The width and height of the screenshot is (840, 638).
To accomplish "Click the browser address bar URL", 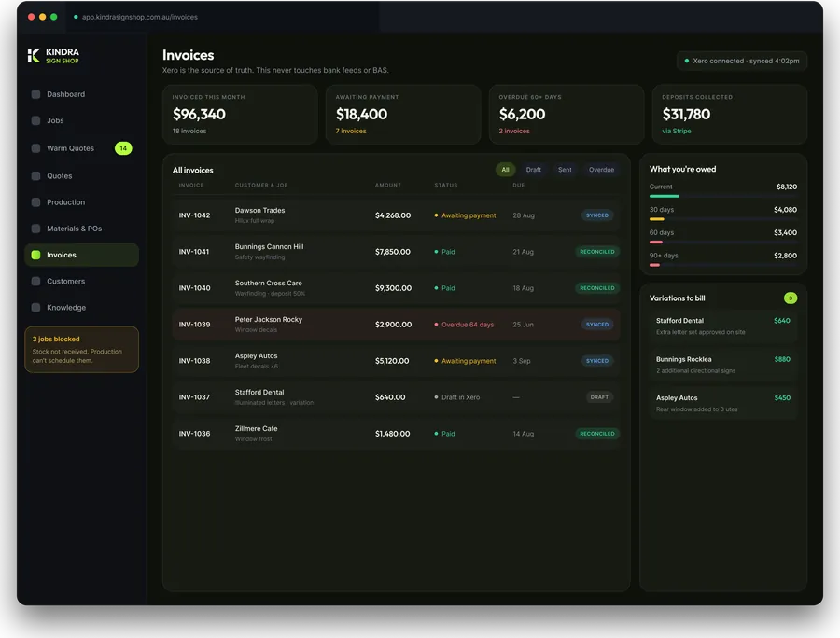I will (139, 17).
